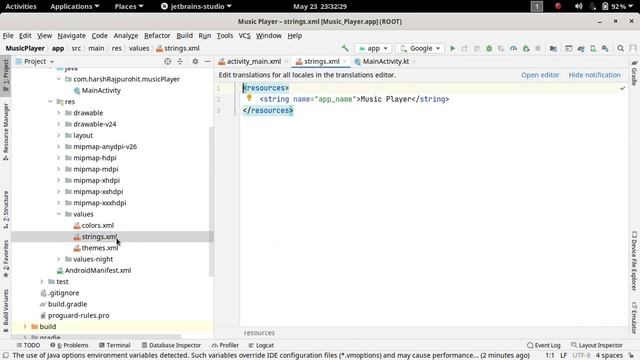The height and width of the screenshot is (360, 640).
Task: Click the Project panel locate target icon
Action: pos(167,61)
